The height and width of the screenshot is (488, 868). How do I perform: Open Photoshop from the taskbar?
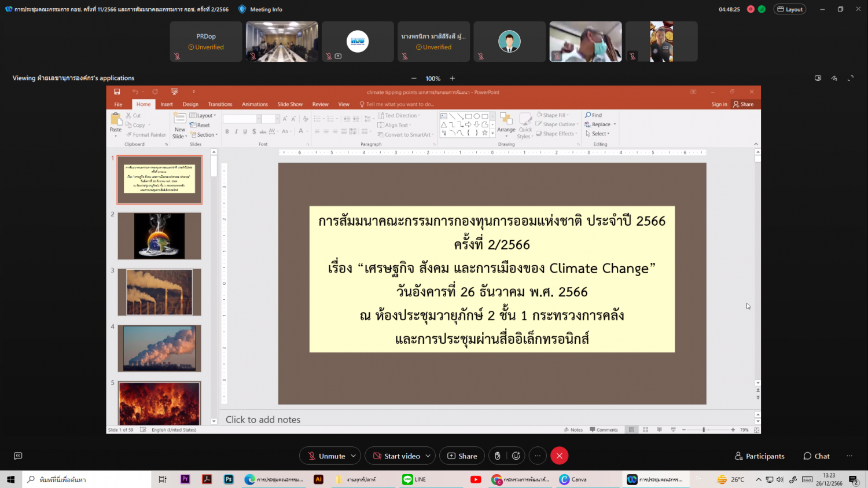pyautogui.click(x=229, y=479)
